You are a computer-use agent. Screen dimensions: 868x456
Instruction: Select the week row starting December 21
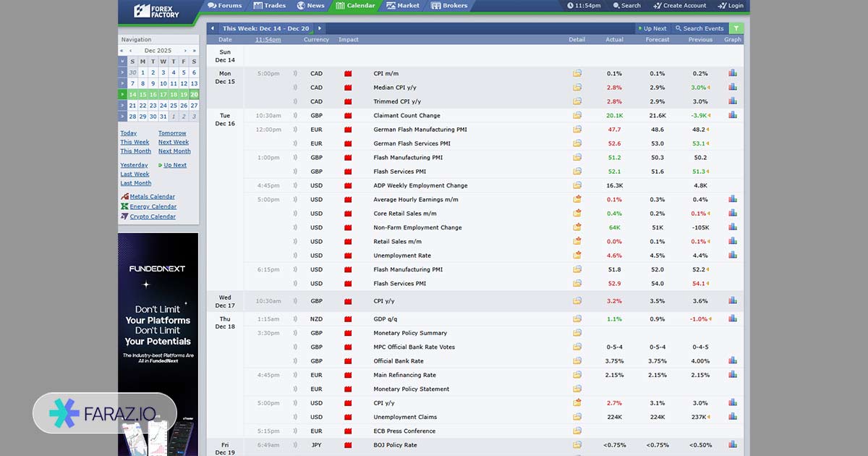tap(122, 105)
